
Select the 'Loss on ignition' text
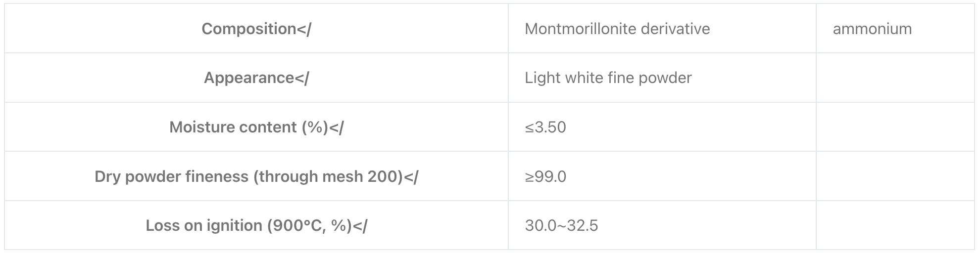click(204, 225)
